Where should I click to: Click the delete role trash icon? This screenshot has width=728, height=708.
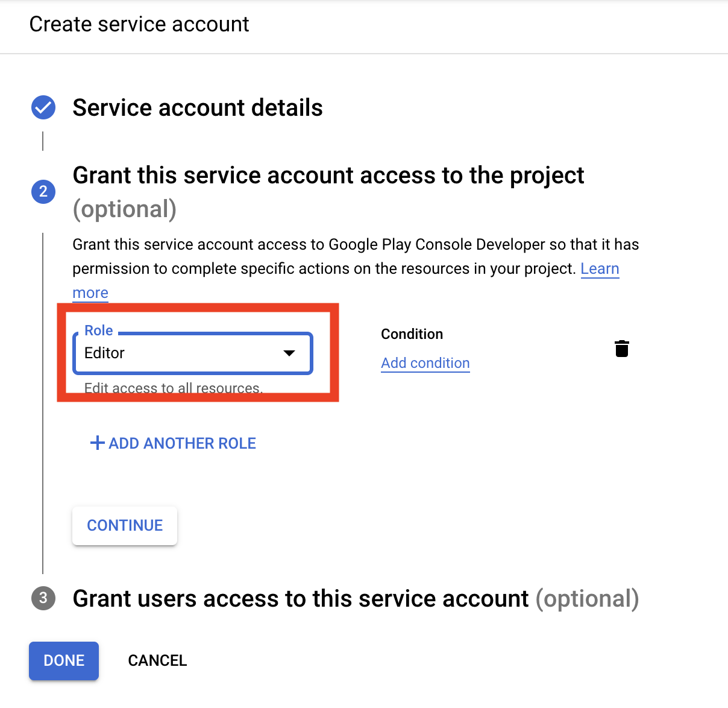(621, 348)
